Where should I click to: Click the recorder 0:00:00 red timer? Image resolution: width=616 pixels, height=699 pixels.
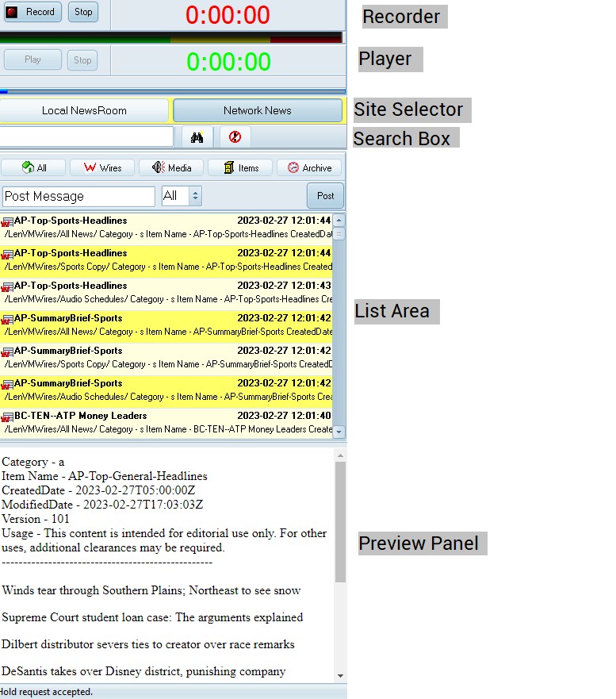pos(228,15)
